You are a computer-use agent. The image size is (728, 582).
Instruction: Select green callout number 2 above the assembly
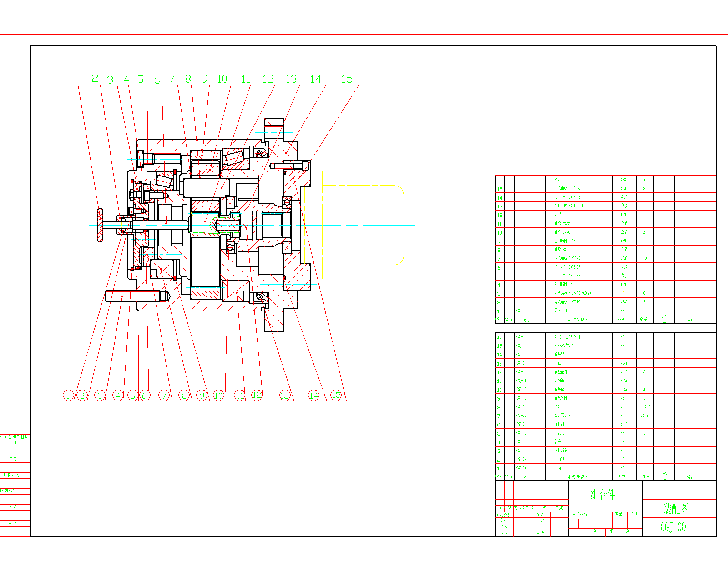[x=95, y=79]
